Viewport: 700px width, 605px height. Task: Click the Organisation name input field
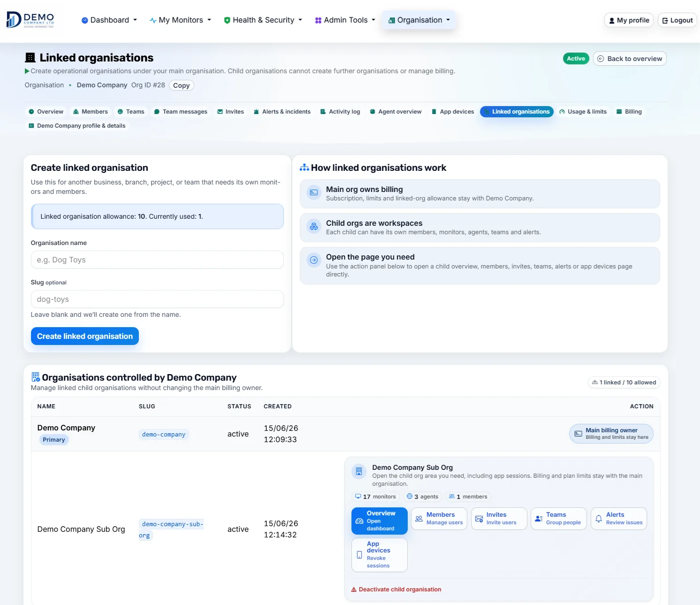pos(157,260)
